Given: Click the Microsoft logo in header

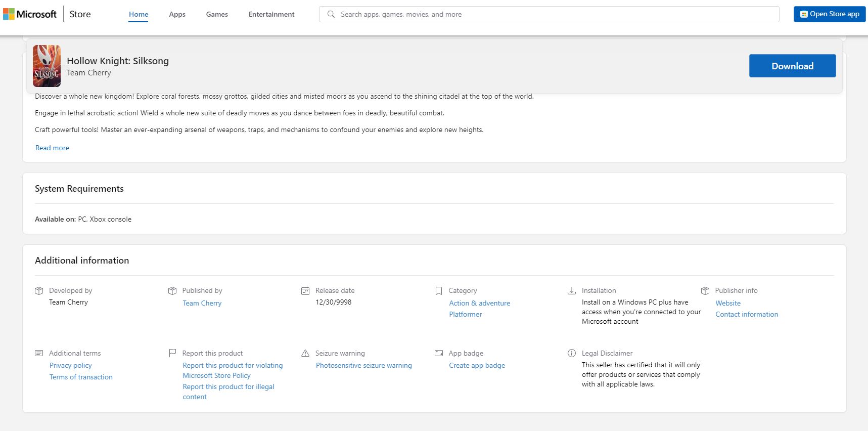Looking at the screenshot, I should click(30, 14).
